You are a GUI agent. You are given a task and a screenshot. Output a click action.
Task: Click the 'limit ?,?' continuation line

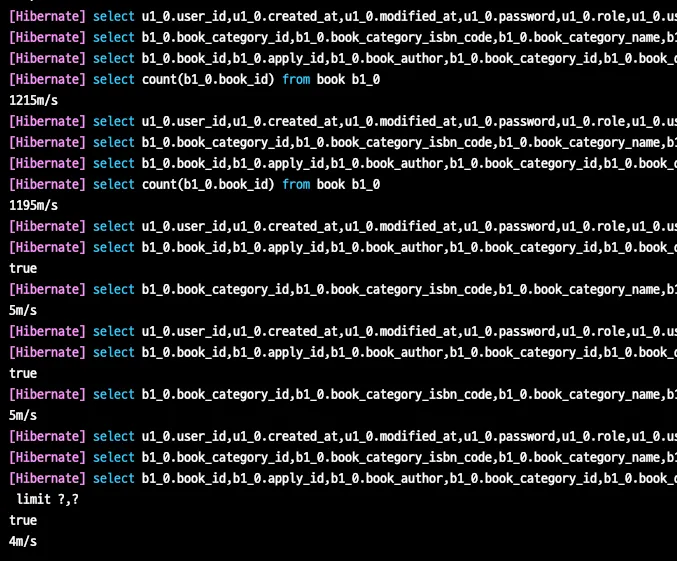click(47, 499)
